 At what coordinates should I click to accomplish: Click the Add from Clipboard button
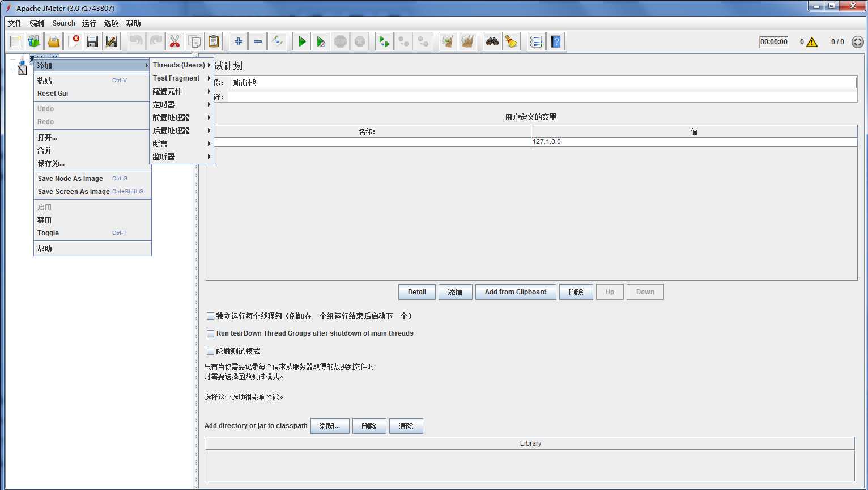[516, 292]
